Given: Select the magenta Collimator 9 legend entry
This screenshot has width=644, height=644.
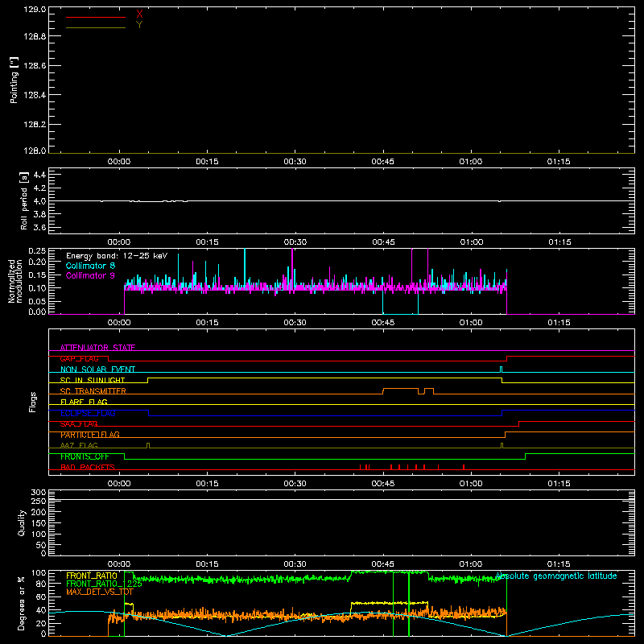Looking at the screenshot, I should coord(90,275).
